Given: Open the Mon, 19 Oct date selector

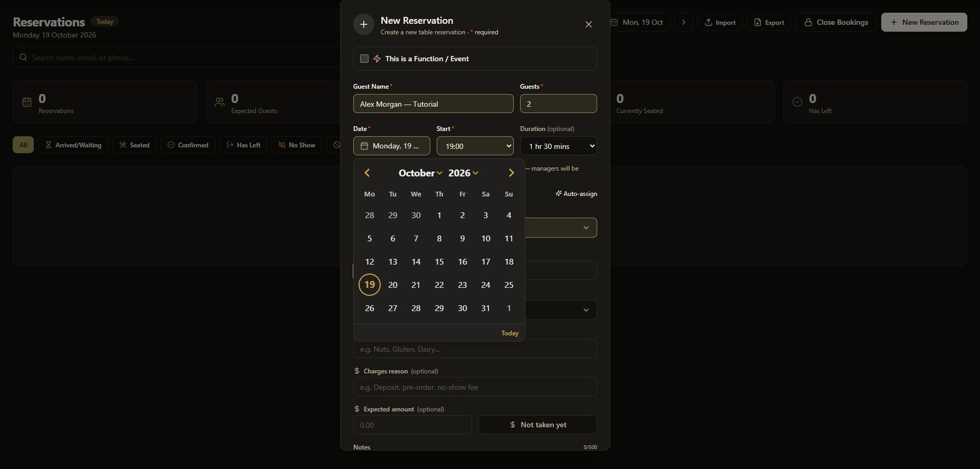Looking at the screenshot, I should tap(640, 22).
